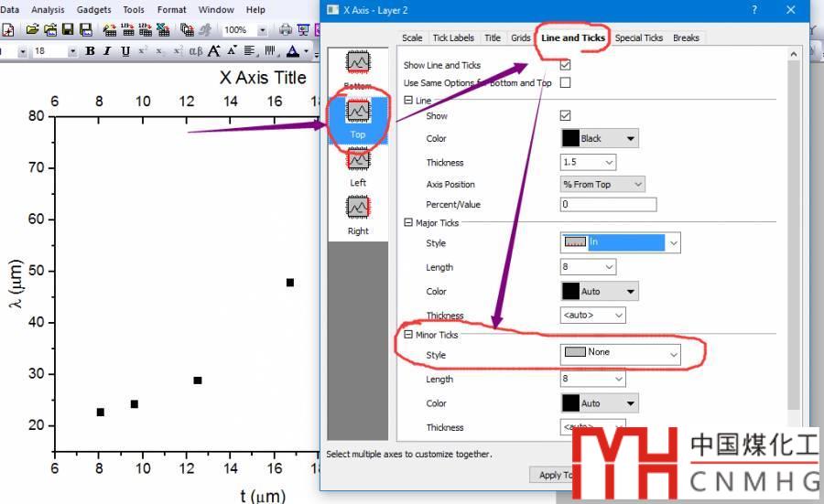This screenshot has height=504, width=824.
Task: Save the project using the floppy disk icon
Action: coord(68,30)
